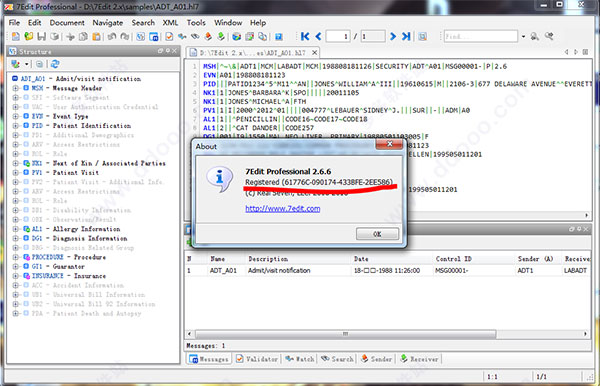Image resolution: width=600 pixels, height=386 pixels.
Task: Click OK in the About dialog
Action: (x=377, y=234)
